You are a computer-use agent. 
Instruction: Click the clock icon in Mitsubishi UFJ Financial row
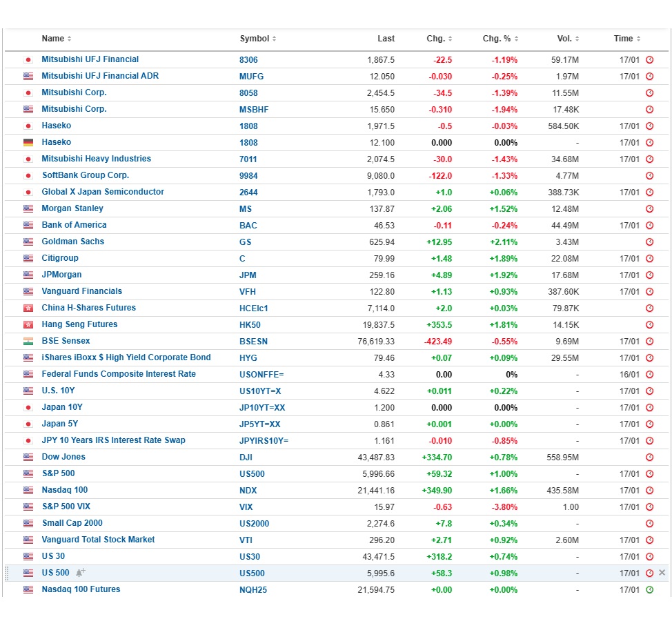coord(649,59)
